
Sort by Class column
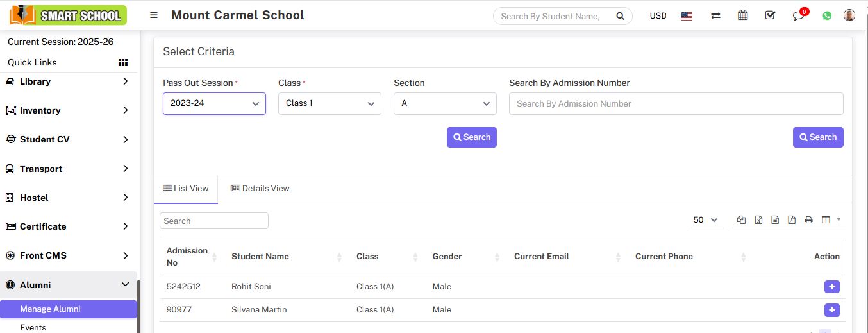[x=387, y=257]
